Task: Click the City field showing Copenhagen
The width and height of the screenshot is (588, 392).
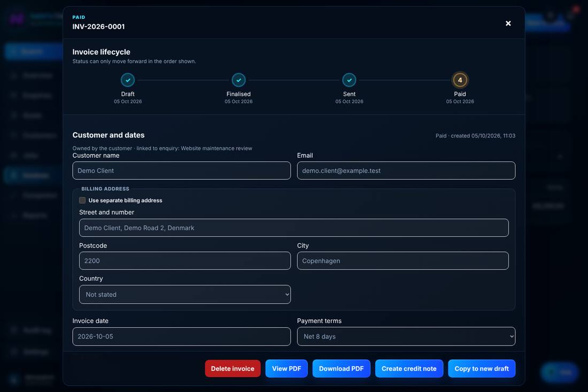Action: tap(403, 260)
